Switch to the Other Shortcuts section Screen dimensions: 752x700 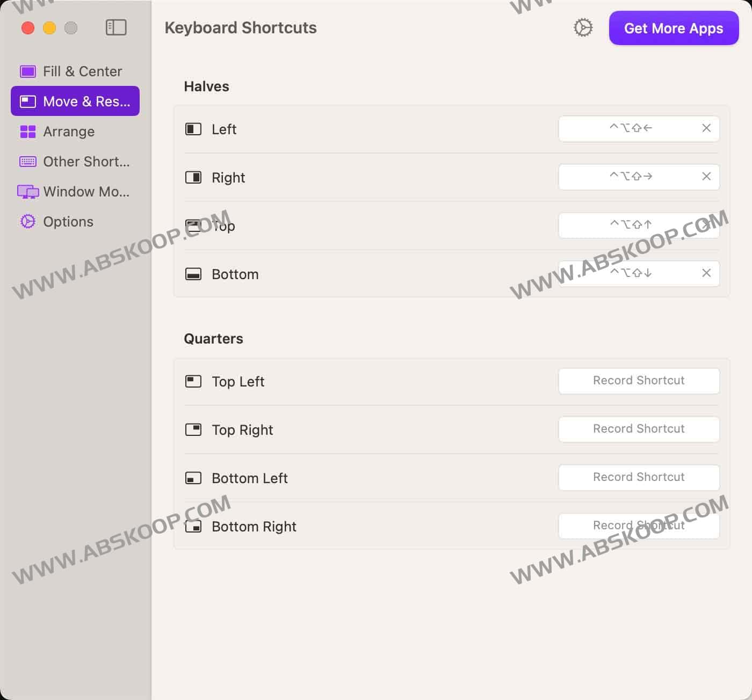(27, 161)
